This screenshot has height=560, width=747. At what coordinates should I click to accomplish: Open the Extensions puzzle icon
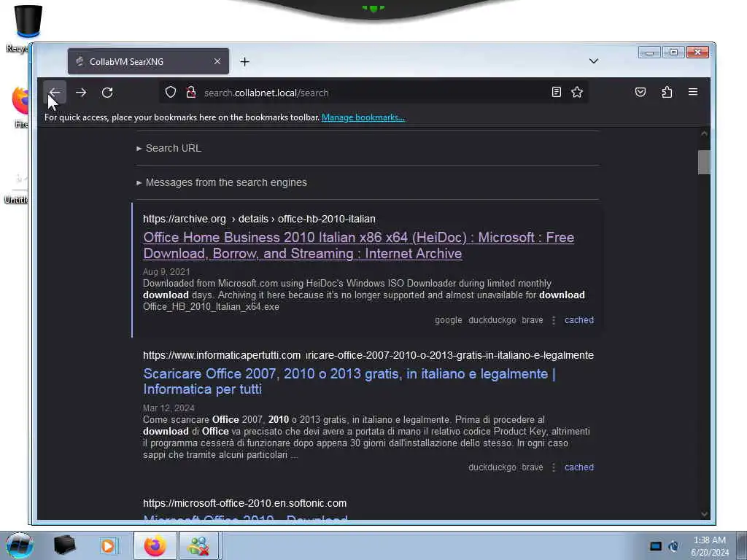[x=667, y=92]
